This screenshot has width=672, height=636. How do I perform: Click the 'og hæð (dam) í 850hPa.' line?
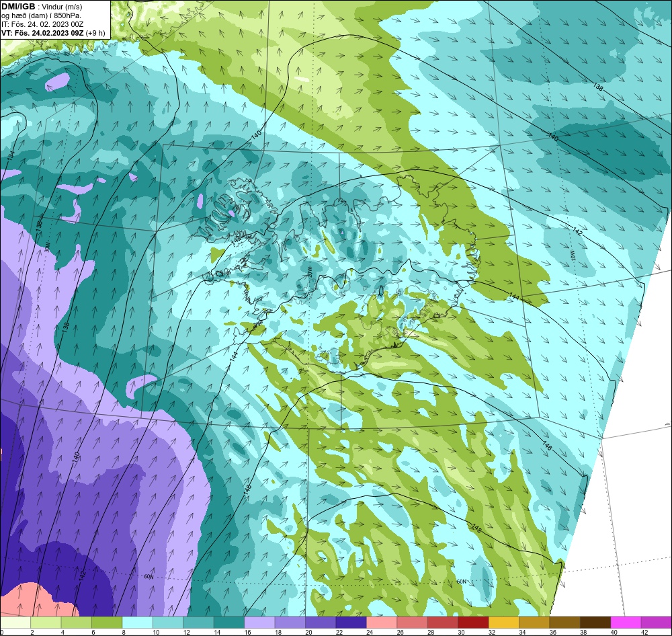coord(41,16)
